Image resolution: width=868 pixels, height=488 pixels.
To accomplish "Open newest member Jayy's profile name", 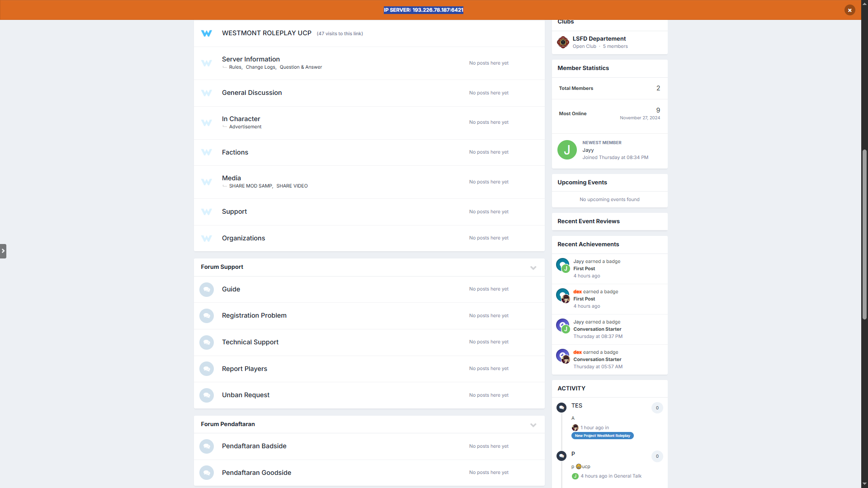I will (588, 150).
